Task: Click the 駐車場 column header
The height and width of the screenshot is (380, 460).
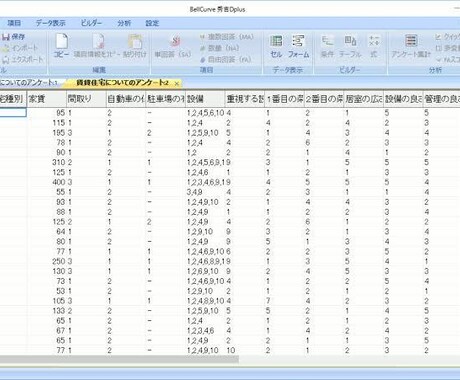Action: coord(165,99)
